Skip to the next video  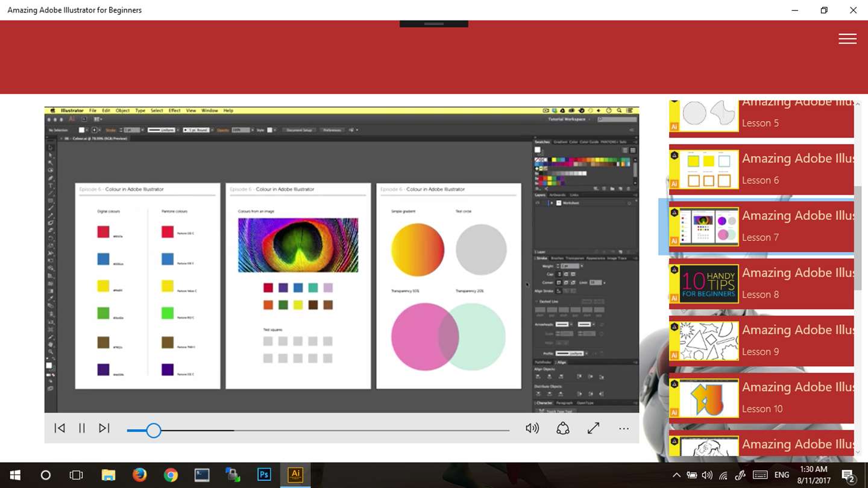[x=104, y=428]
